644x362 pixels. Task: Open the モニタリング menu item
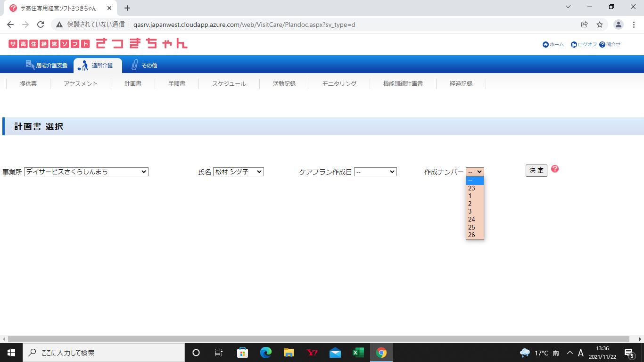[339, 84]
